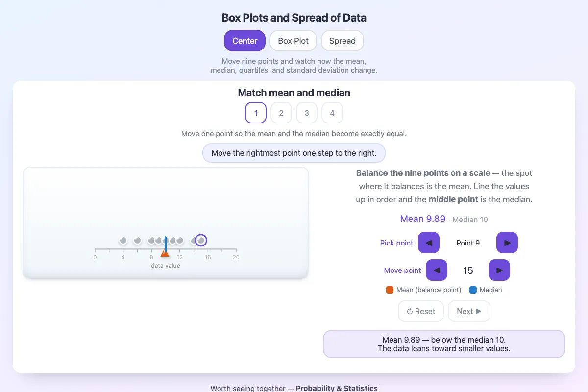Click the Next button

(469, 311)
